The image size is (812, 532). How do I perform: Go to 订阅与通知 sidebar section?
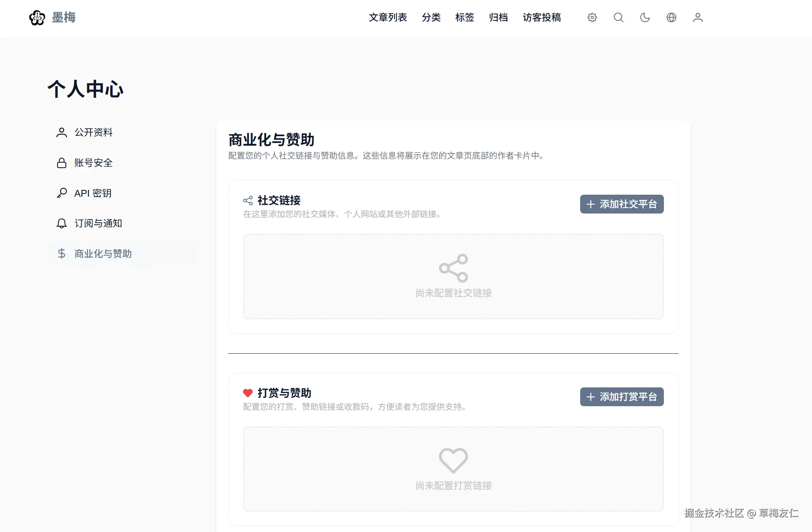coord(98,224)
